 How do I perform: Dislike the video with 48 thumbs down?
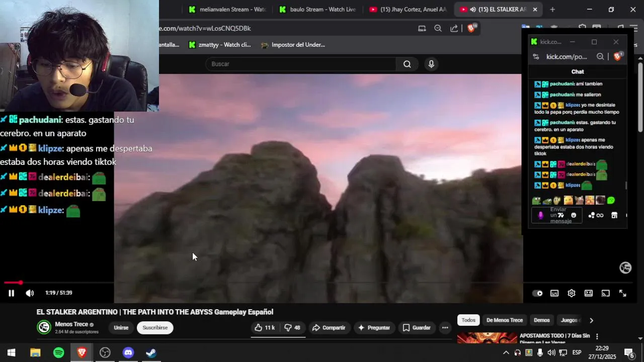[x=292, y=328]
